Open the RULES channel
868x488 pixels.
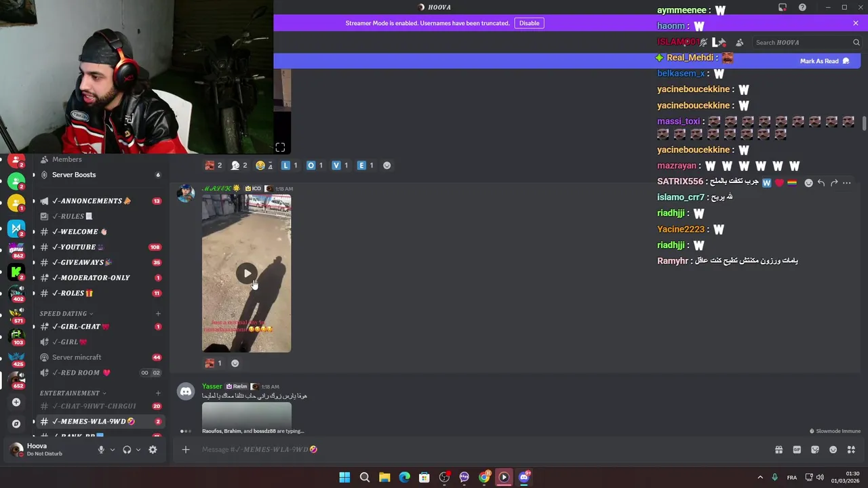[x=98, y=216]
